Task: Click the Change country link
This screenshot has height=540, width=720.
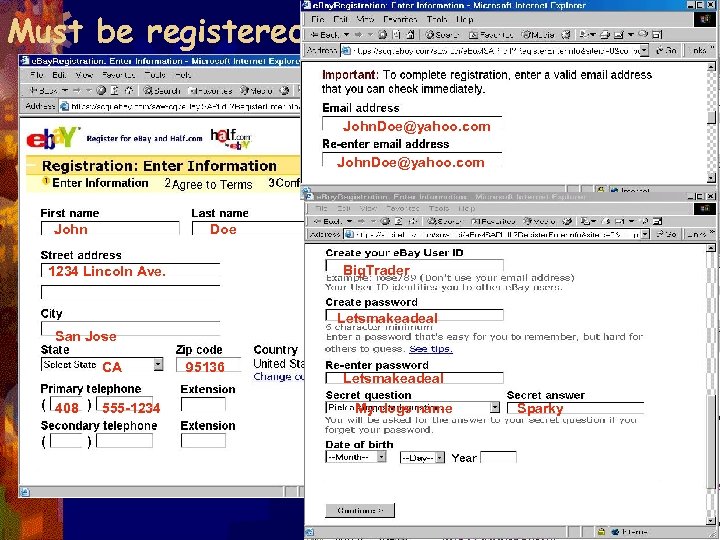Action: [279, 377]
